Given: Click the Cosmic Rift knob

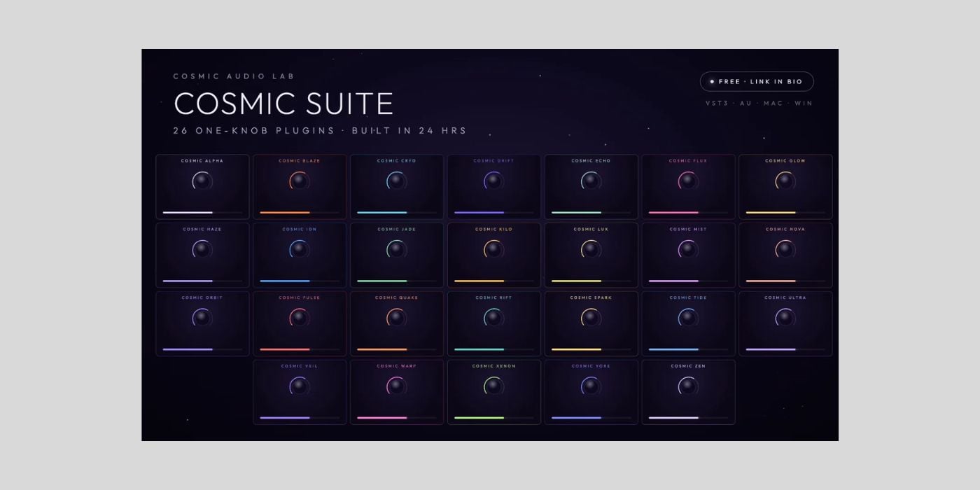Looking at the screenshot, I should 494,318.
